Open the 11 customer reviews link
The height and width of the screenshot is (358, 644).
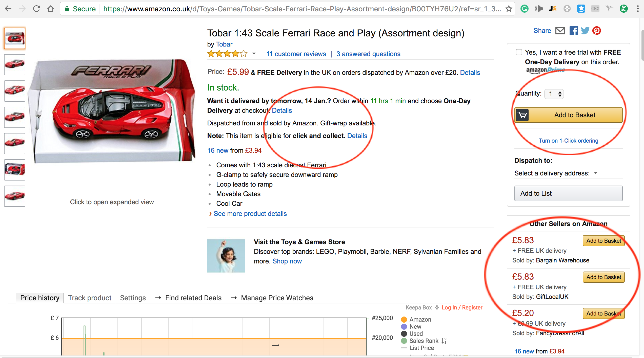tap(296, 54)
